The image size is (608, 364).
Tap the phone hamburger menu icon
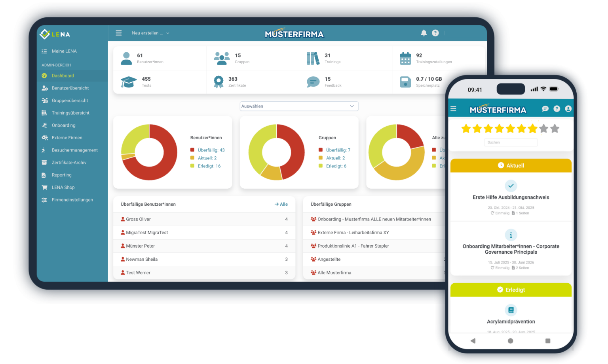click(454, 109)
